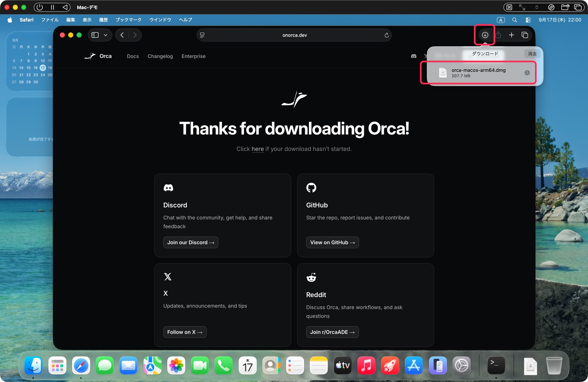This screenshot has height=382, width=588.
Task: Click the shared folder icon in Mac-デモ toolbar
Action: 565,7
